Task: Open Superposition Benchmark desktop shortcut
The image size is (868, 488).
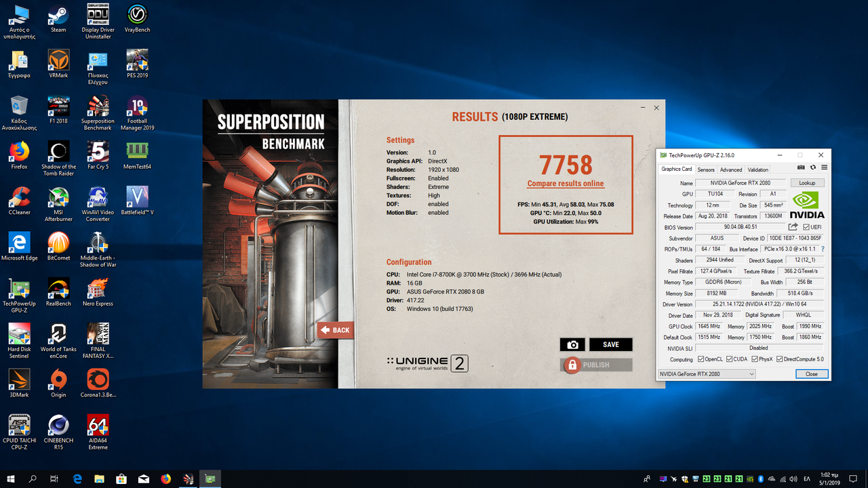Action: coord(98,113)
